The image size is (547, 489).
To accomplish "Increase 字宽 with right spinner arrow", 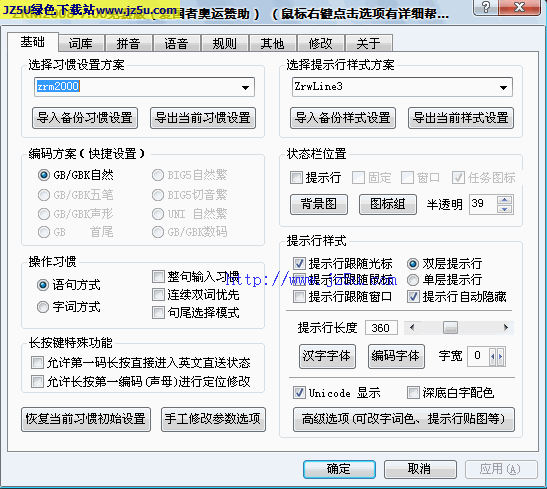I will click(501, 356).
